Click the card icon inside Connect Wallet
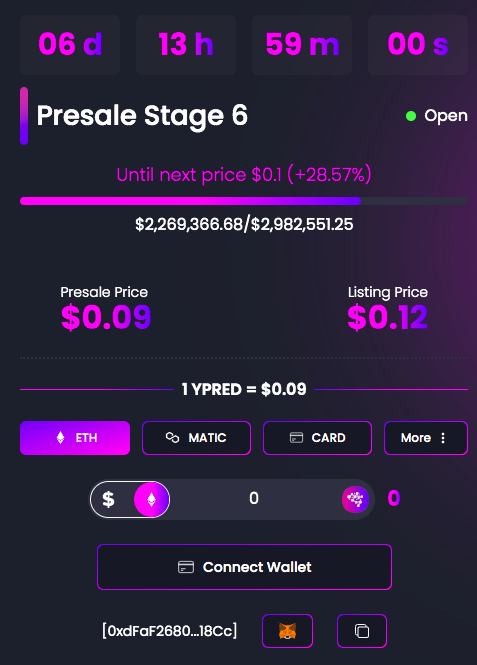The height and width of the screenshot is (665, 477). click(186, 567)
